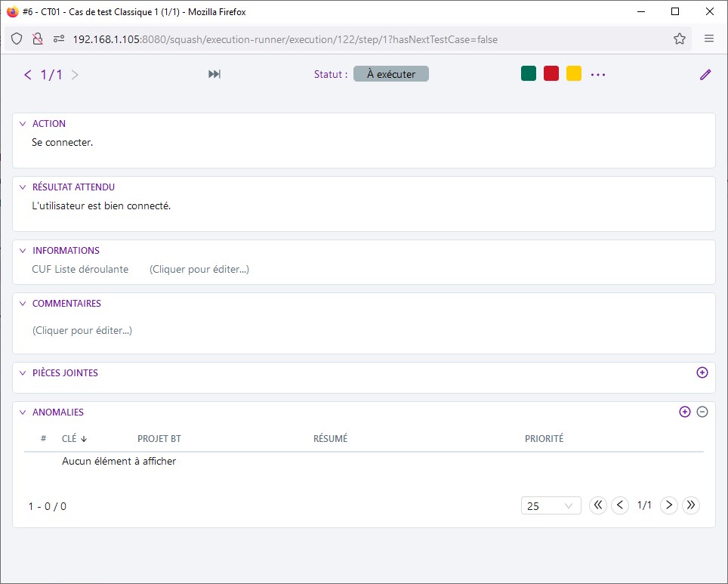Mark the step as success with the green swatch

coord(529,73)
